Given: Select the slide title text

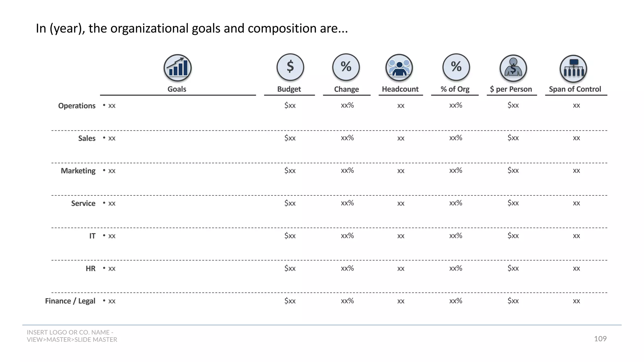Looking at the screenshot, I should (192, 28).
